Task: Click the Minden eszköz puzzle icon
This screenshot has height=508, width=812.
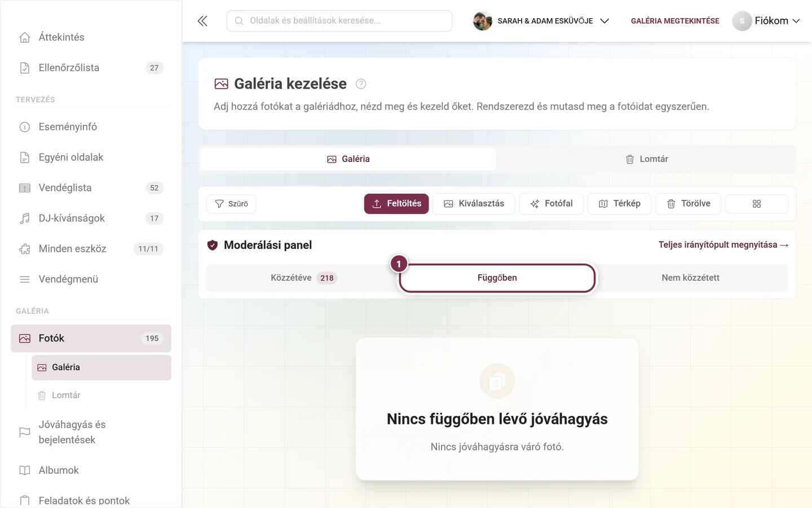Action: [25, 249]
